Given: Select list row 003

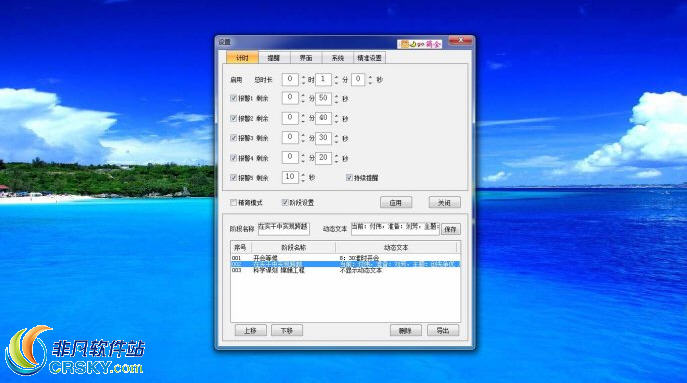Looking at the screenshot, I should pos(345,270).
